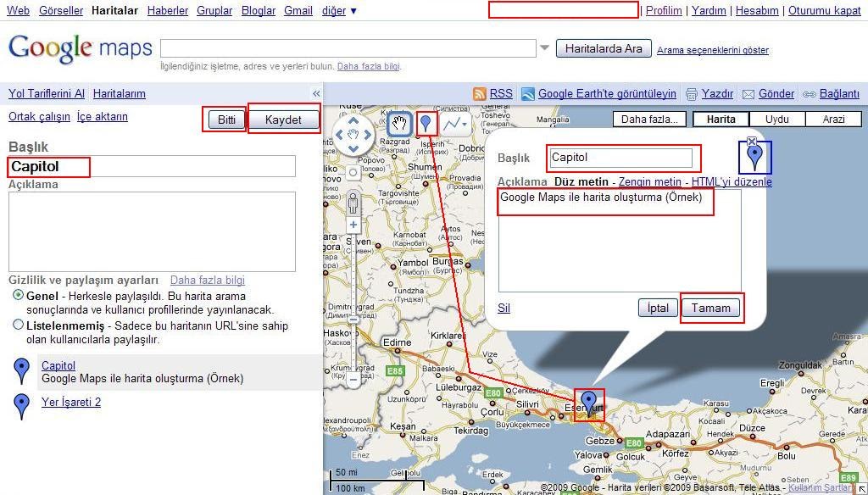
Task: Open the diğer menu
Action: 339,10
